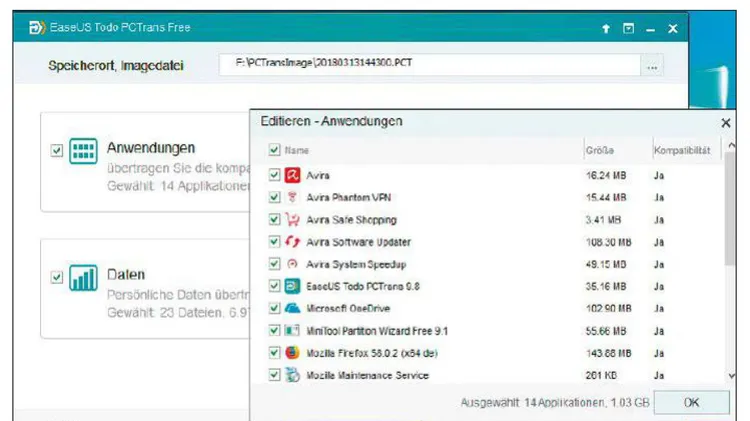
Task: Toggle the Anwendungen checkbox in main window
Action: (x=56, y=151)
